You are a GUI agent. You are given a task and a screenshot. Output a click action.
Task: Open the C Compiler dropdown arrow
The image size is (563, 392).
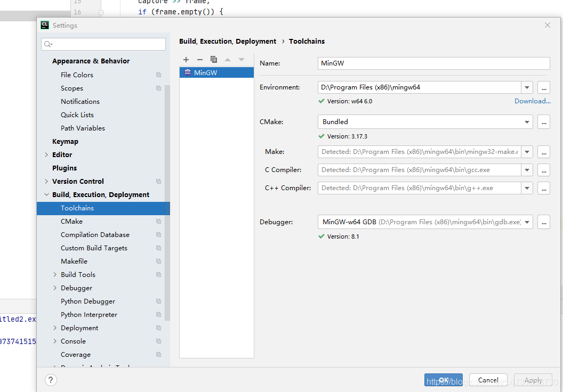(x=527, y=170)
